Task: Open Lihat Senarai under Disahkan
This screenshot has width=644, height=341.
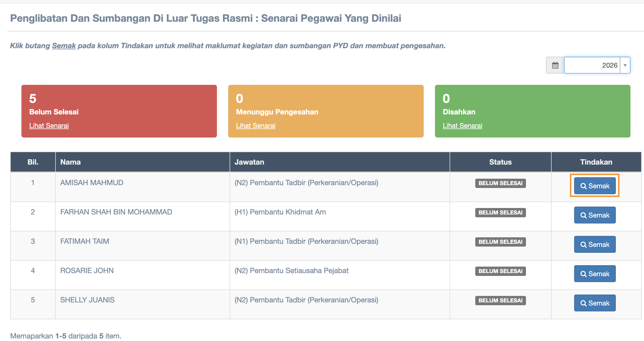Action: [x=462, y=126]
